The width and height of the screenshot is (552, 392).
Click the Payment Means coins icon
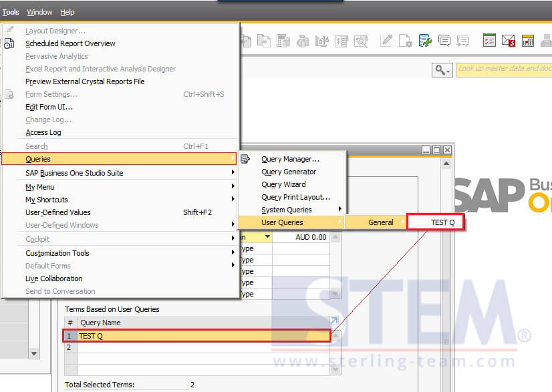coord(303,41)
